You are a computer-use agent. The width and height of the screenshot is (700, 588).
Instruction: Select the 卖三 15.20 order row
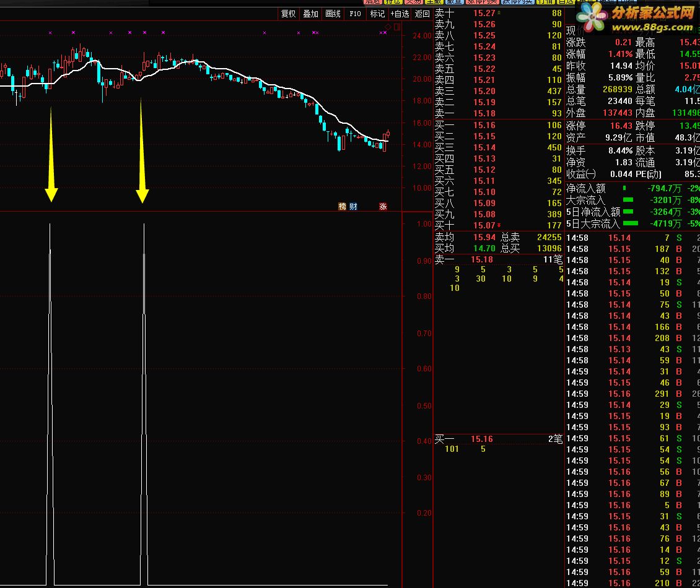tap(498, 92)
